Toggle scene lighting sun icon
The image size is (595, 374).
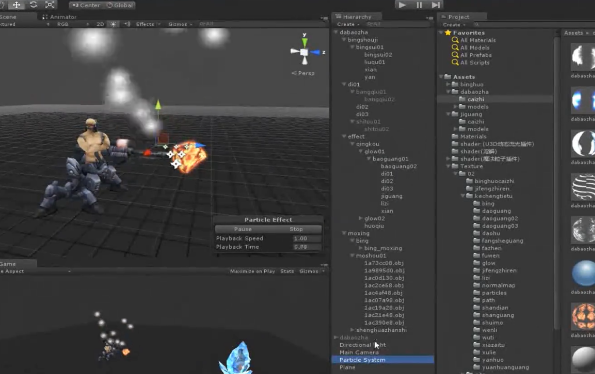tap(113, 24)
